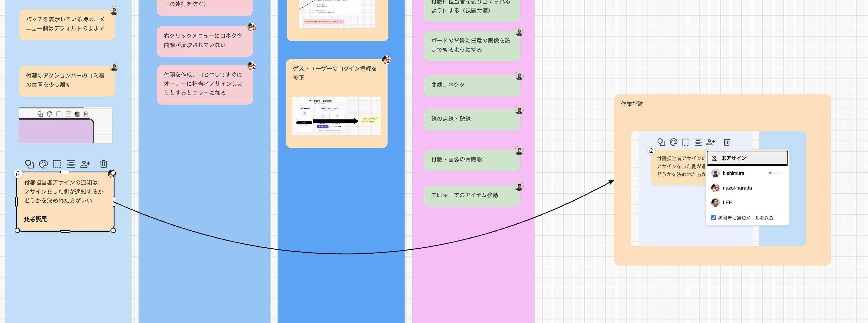The width and height of the screenshot is (868, 323).
Task: Open the color palette icon above the selected sticky with handles
Action: click(43, 164)
